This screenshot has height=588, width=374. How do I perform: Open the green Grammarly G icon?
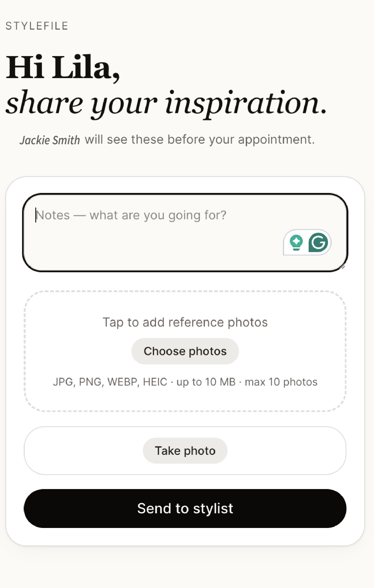tap(318, 242)
